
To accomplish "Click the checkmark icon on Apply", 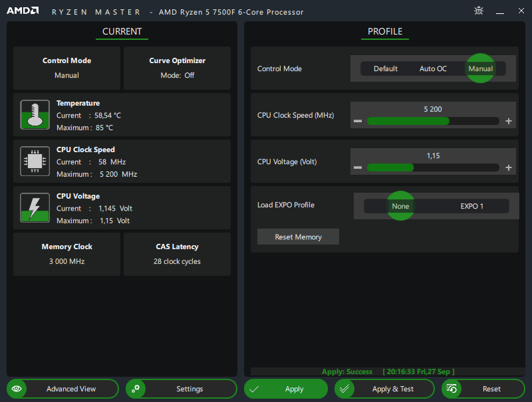I will pyautogui.click(x=254, y=389).
